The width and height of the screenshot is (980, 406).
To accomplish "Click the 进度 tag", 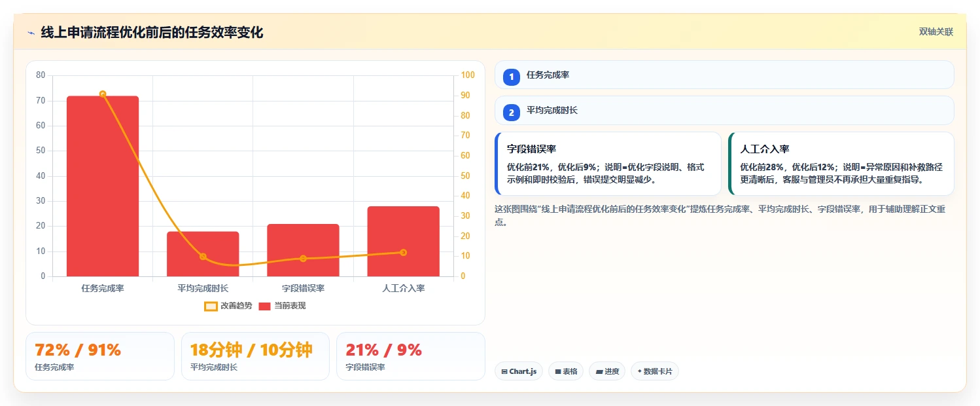I will (607, 371).
